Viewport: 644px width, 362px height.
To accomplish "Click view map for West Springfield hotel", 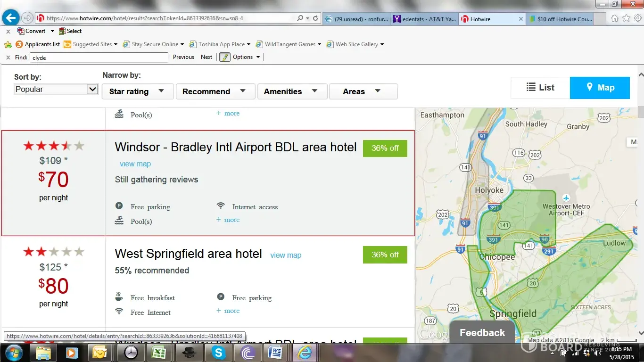I will point(286,255).
